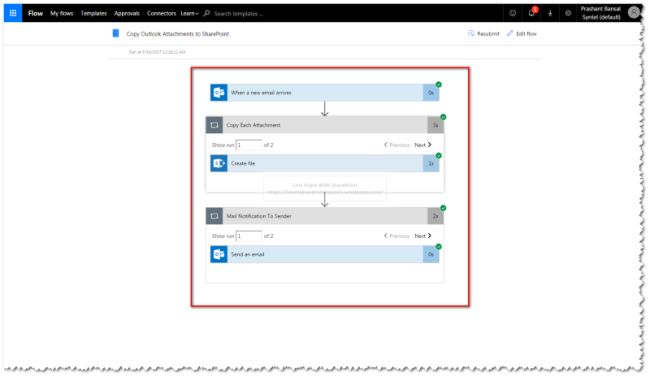This screenshot has height=377, width=650.
Task: Open the Connectors menu item
Action: (x=161, y=13)
